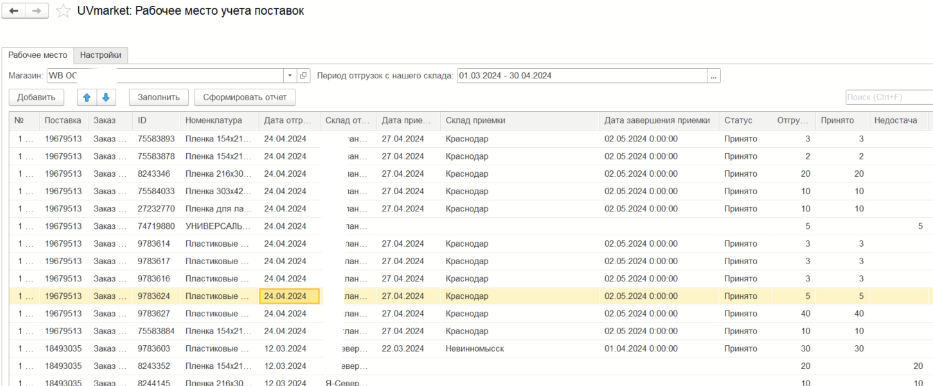Screen dimensions: 933x386
Task: Switch to the Настройки tab
Action: click(101, 55)
